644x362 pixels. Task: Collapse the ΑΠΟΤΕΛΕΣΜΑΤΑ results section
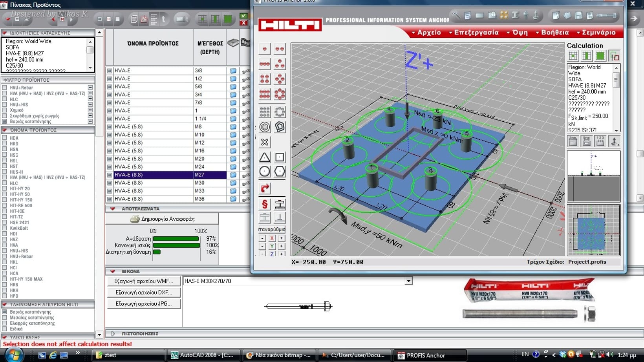click(x=113, y=209)
